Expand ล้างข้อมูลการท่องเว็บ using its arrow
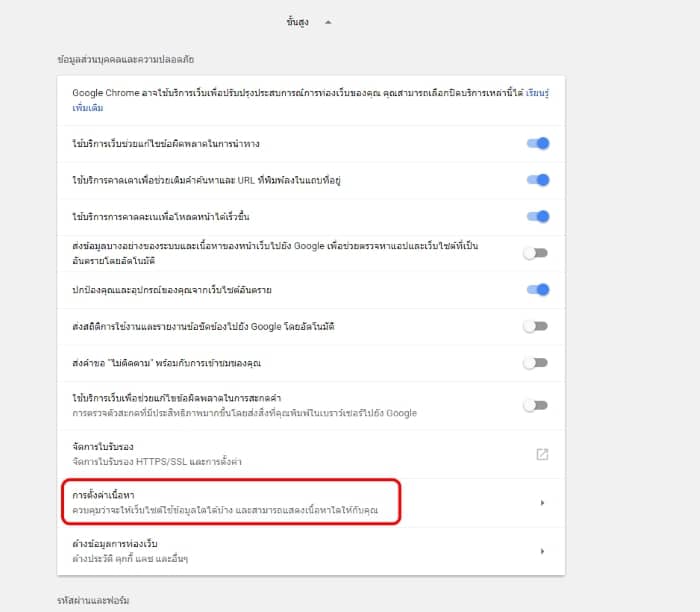This screenshot has height=612, width=700. pyautogui.click(x=542, y=551)
